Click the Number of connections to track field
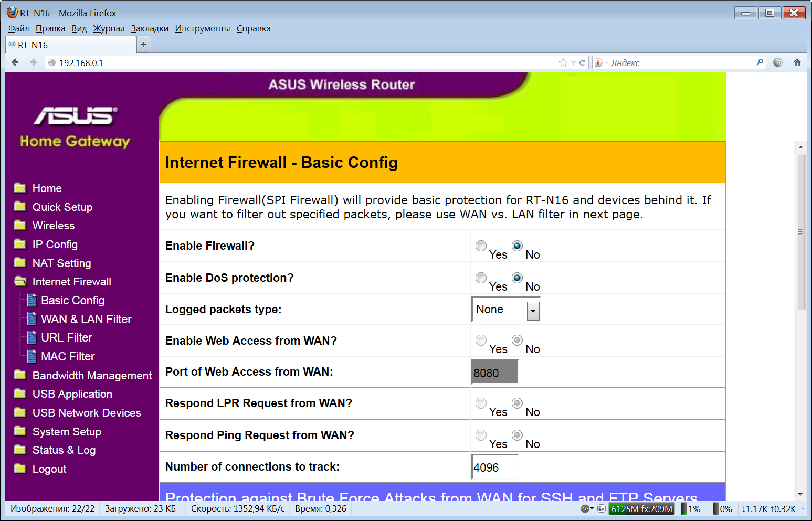Viewport: 812px width, 521px height. (495, 467)
